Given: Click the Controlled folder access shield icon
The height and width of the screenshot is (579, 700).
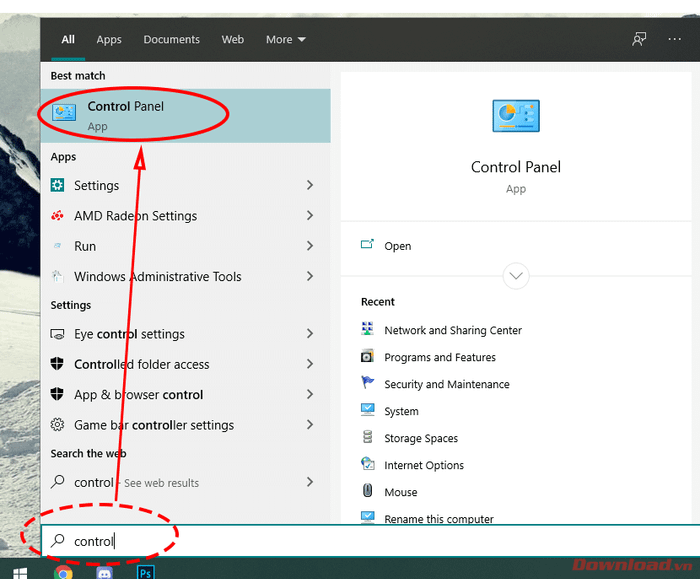Looking at the screenshot, I should [57, 364].
